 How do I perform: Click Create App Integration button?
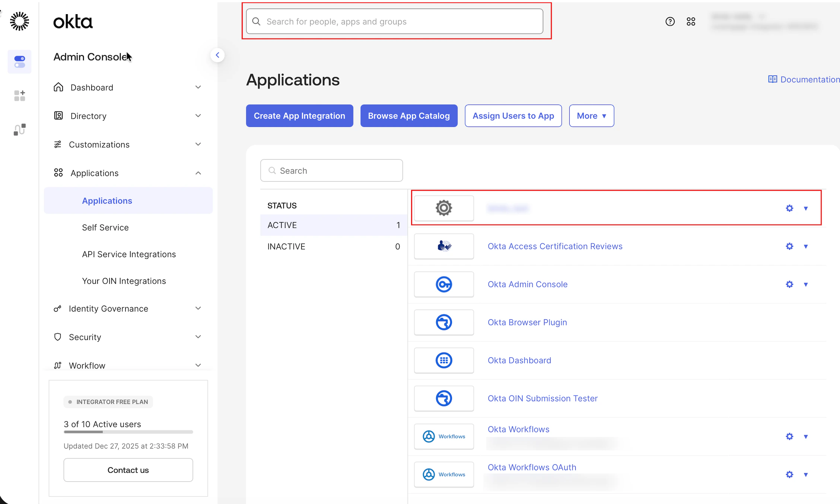(299, 116)
